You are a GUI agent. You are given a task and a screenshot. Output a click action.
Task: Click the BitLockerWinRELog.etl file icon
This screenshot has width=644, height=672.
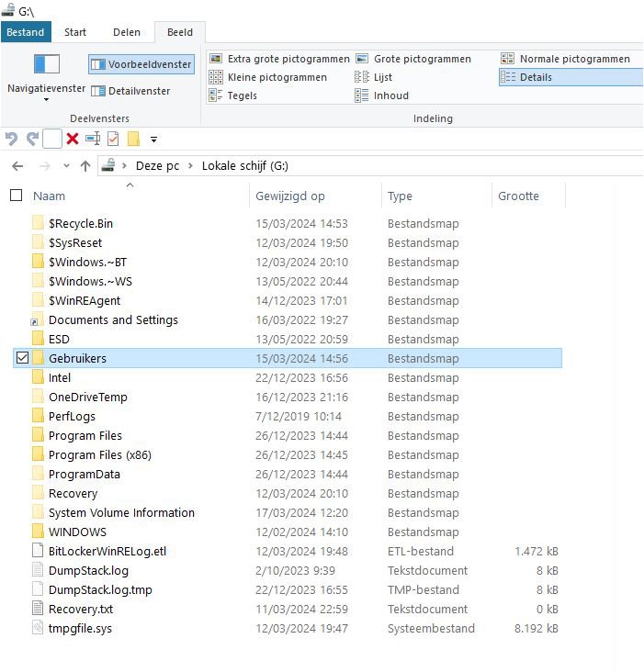click(x=38, y=551)
